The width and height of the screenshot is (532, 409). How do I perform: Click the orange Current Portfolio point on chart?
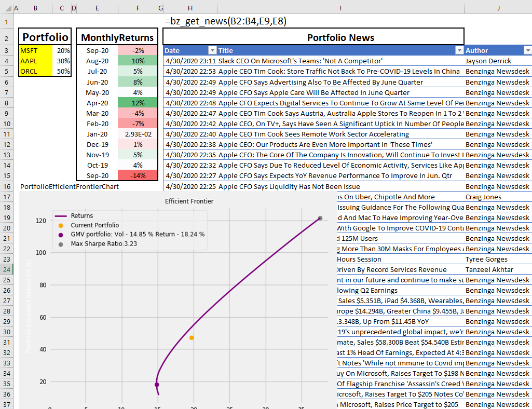tap(192, 338)
